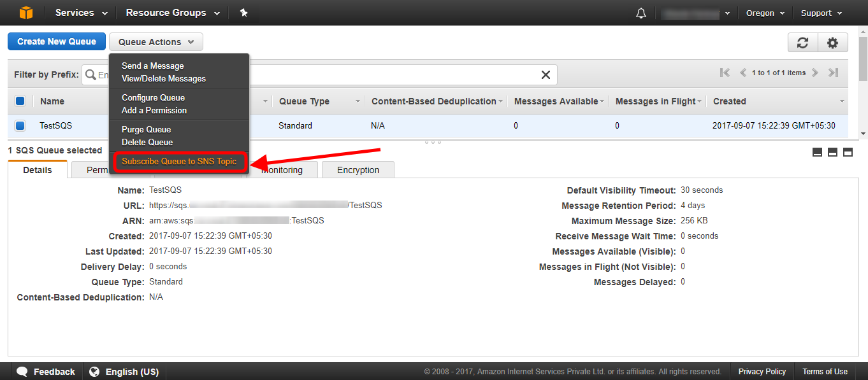Refresh the queue list

click(x=802, y=43)
